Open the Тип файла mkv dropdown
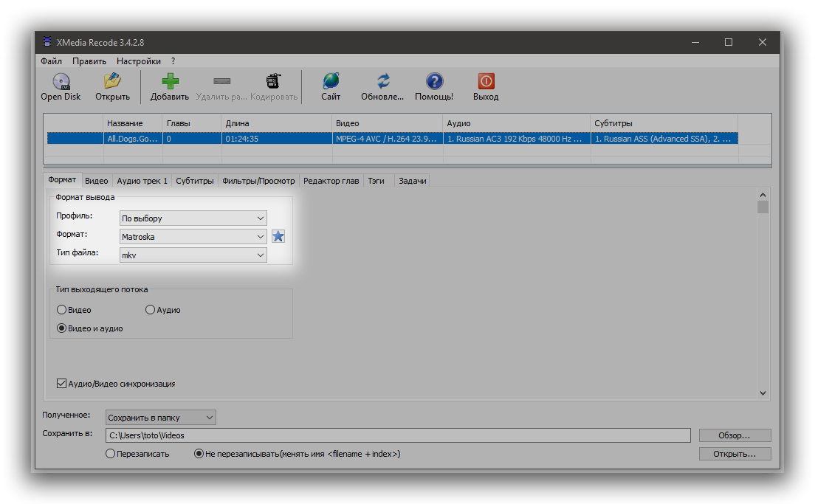Screen dimensions: 815x504 193,255
